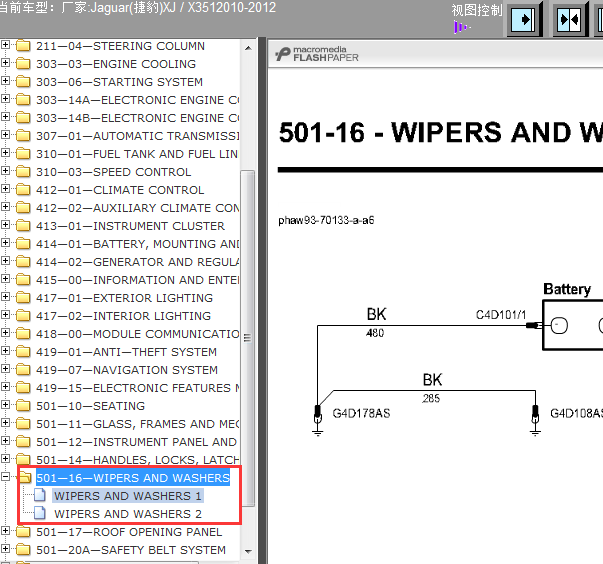Click the Wipers and Washers 1 document icon
The width and height of the screenshot is (603, 564).
pyautogui.click(x=40, y=496)
